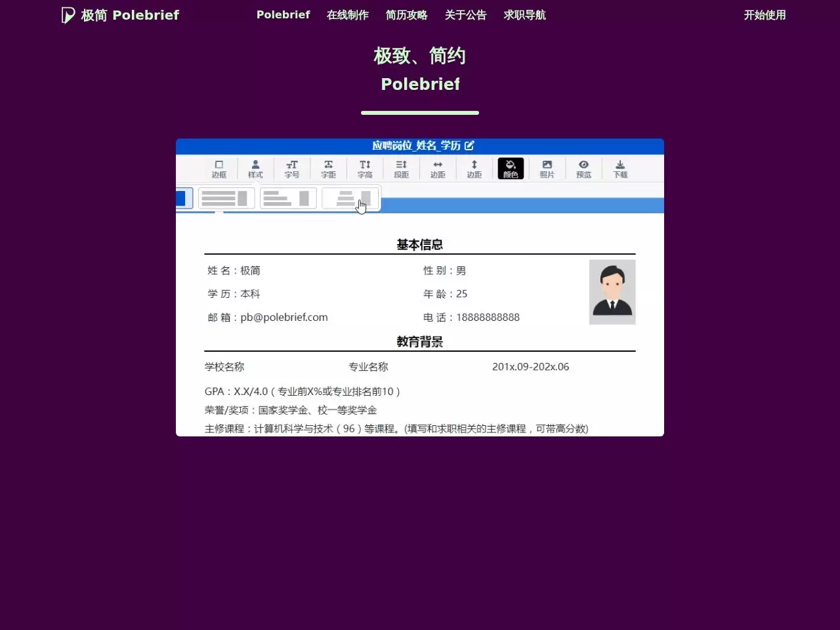Image resolution: width=840 pixels, height=630 pixels.
Task: Click the 教育背景 section heading
Action: tap(420, 342)
